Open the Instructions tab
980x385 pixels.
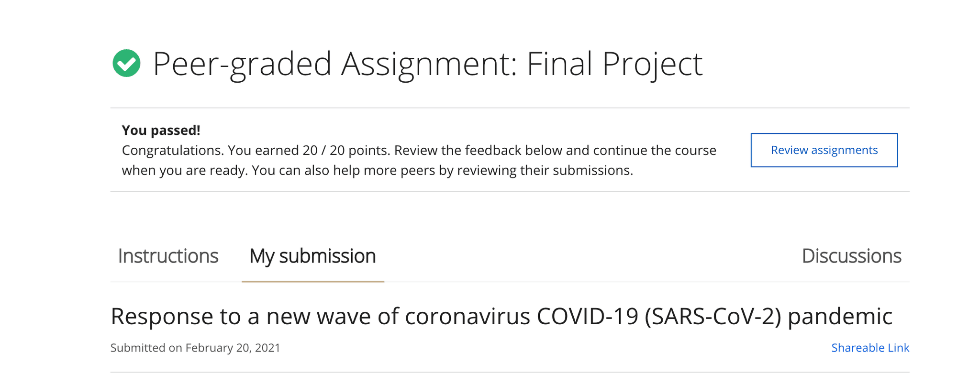168,256
